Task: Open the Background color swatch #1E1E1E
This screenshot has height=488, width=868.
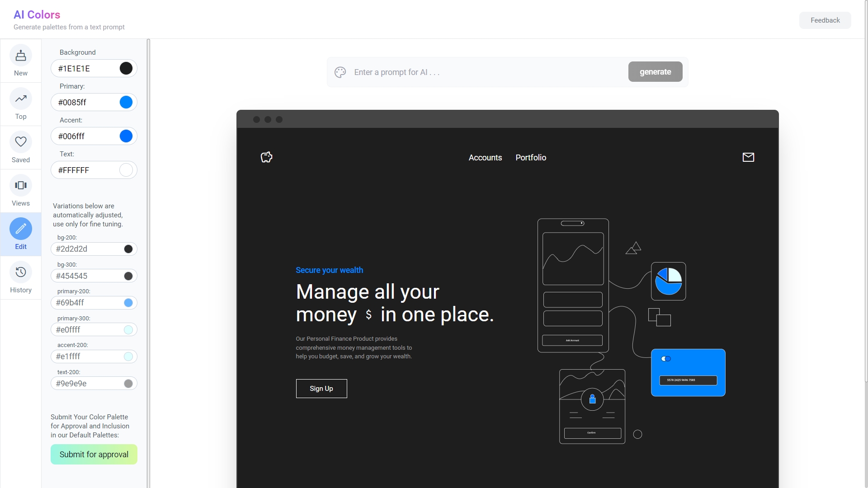Action: (x=126, y=69)
